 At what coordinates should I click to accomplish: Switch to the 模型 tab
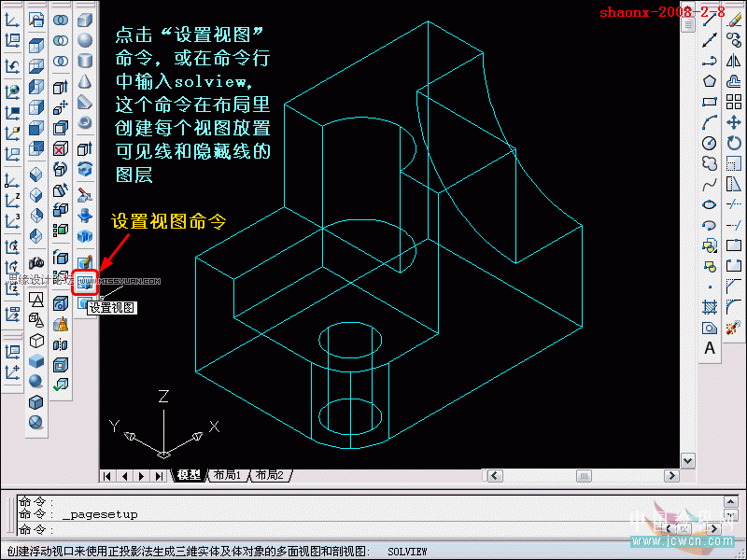click(190, 475)
